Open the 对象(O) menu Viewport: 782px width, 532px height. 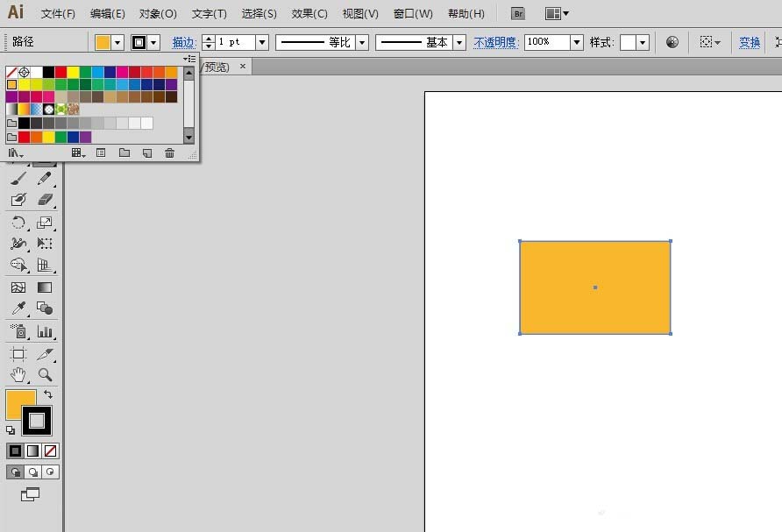pos(158,14)
